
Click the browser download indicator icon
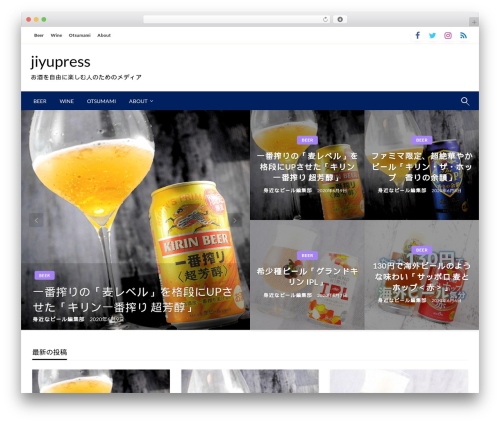tap(340, 19)
